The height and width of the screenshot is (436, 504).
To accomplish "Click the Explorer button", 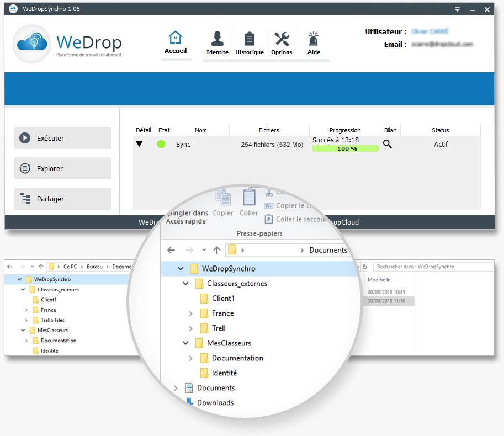I will [x=62, y=168].
